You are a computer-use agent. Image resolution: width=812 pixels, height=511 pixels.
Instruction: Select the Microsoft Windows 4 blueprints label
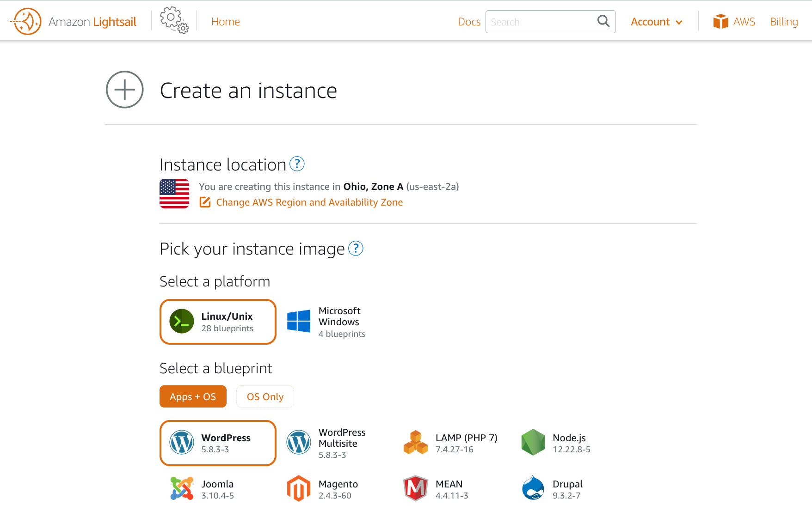(x=342, y=322)
